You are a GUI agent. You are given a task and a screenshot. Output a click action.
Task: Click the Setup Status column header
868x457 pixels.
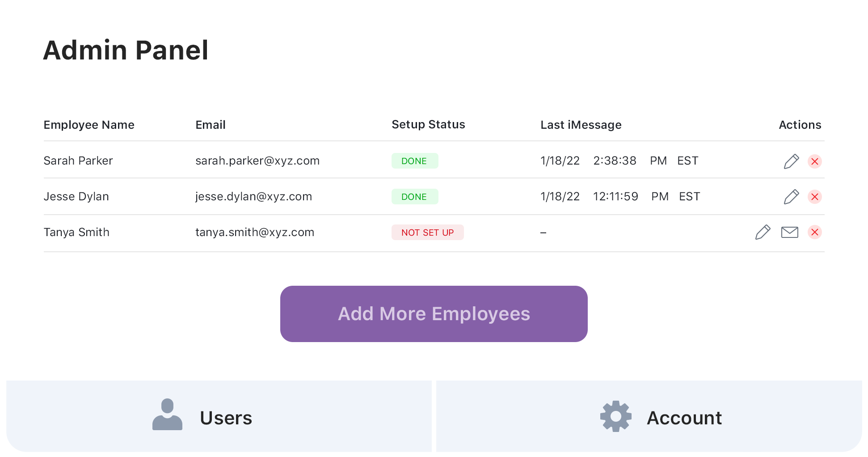[428, 125]
